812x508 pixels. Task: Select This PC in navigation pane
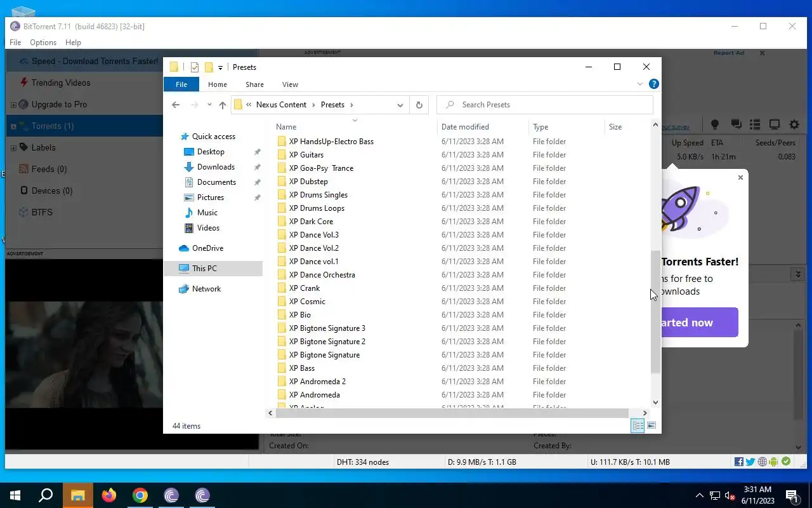213,269
